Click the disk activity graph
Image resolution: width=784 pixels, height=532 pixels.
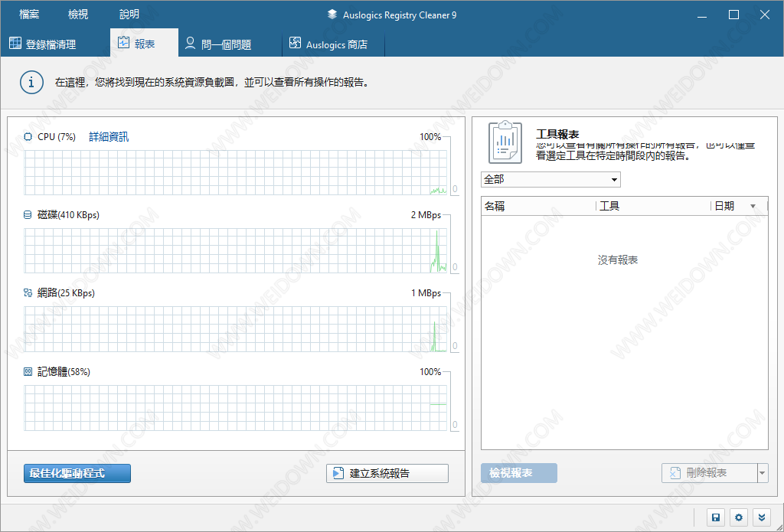coord(236,250)
